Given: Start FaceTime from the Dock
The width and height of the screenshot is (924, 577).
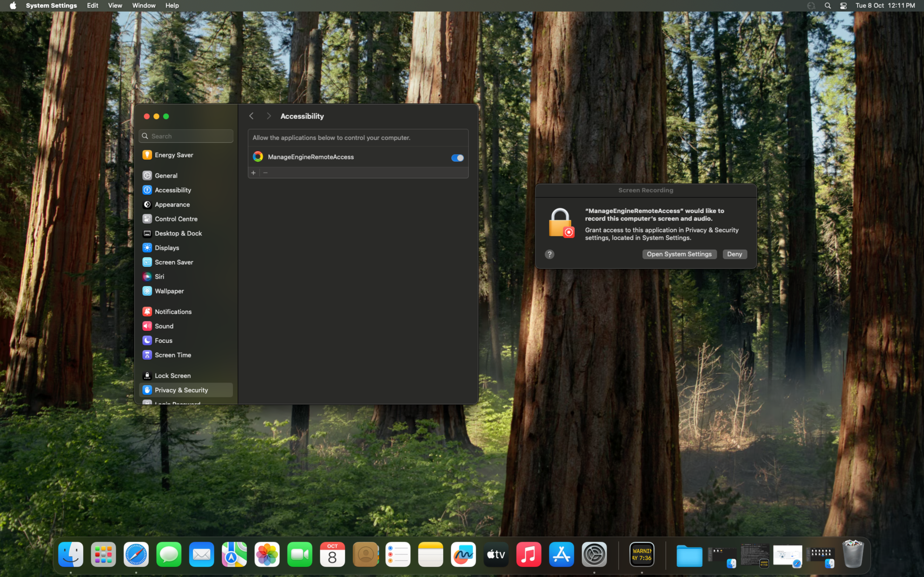Looking at the screenshot, I should [x=299, y=554].
